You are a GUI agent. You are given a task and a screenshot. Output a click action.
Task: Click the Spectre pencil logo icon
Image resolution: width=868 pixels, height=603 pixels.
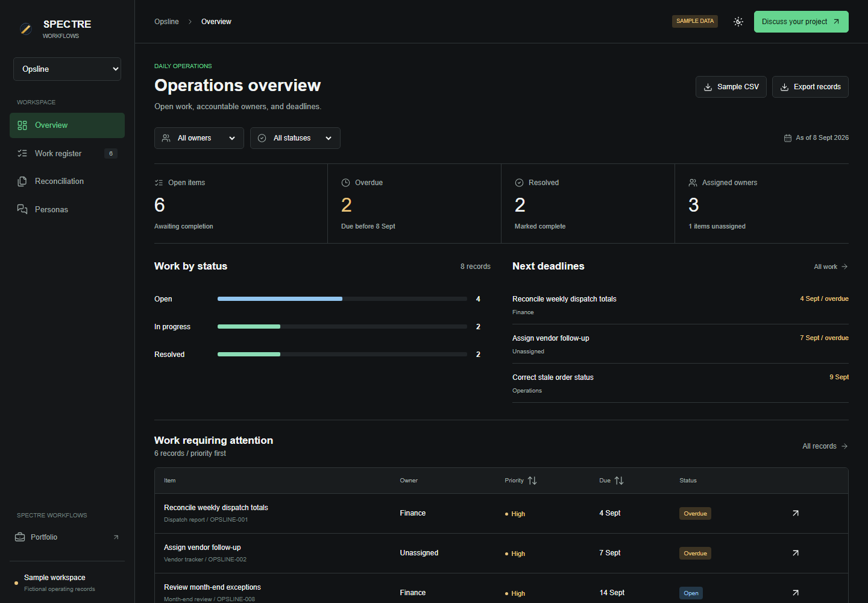pyautogui.click(x=25, y=28)
